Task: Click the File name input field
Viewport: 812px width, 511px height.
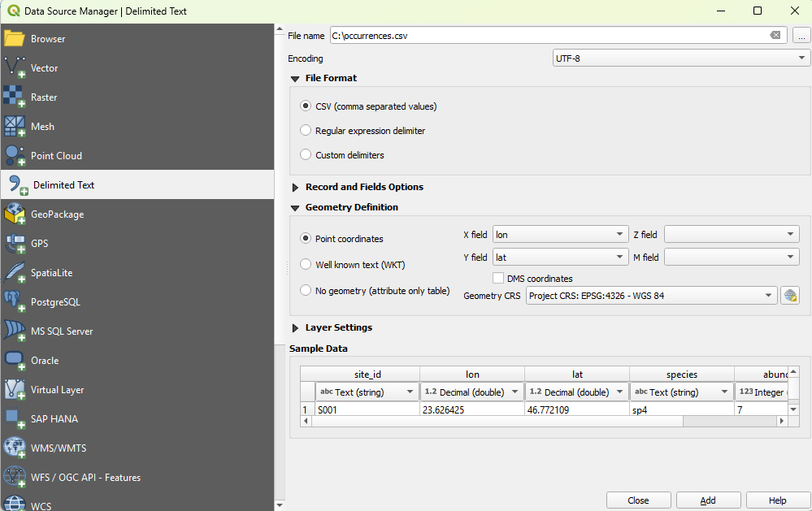Action: coord(558,36)
